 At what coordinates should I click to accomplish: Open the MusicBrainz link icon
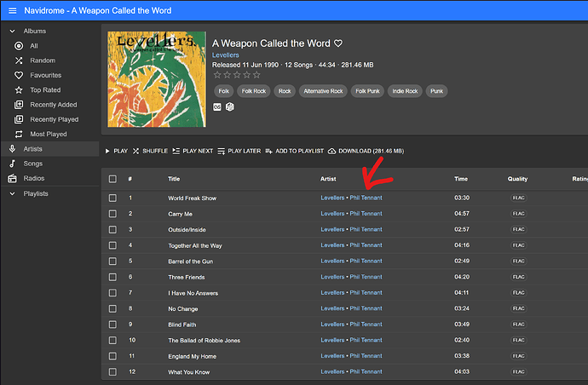tap(230, 107)
